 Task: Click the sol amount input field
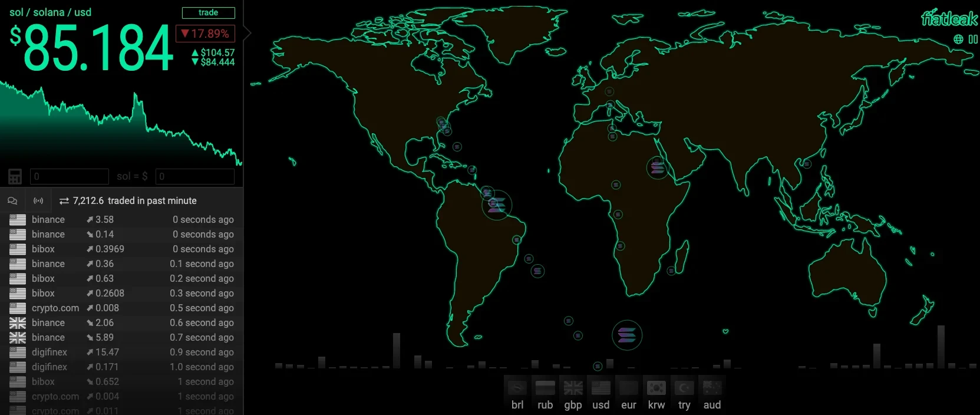[x=70, y=176]
